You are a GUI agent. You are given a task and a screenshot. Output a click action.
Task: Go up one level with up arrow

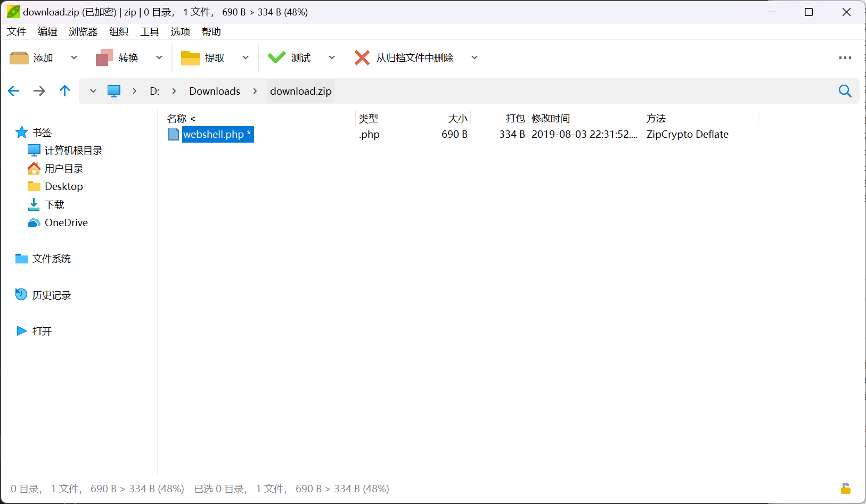(x=65, y=91)
